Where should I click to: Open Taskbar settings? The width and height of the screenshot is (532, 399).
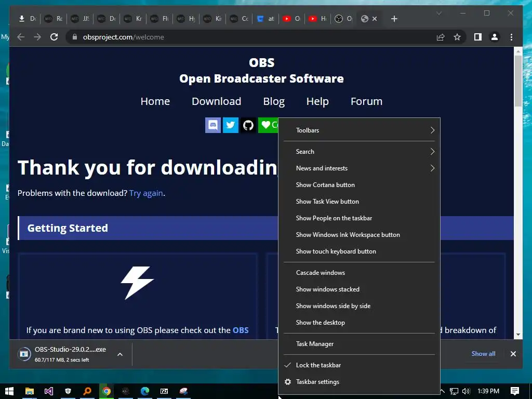(x=360, y=382)
